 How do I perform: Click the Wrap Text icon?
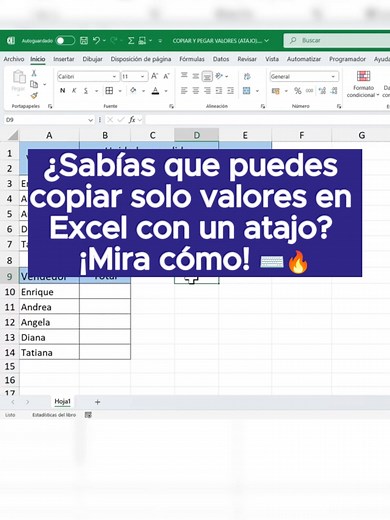[247, 77]
